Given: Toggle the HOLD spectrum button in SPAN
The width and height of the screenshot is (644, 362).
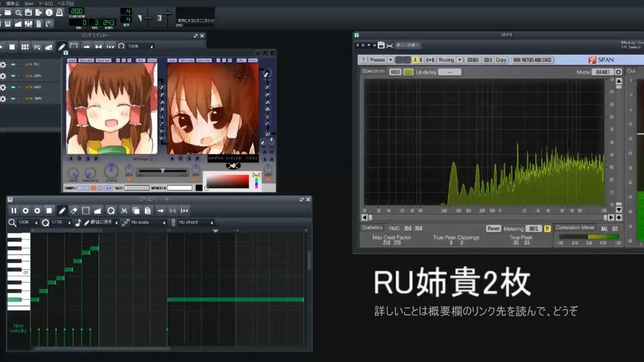Looking at the screenshot, I should click(395, 72).
